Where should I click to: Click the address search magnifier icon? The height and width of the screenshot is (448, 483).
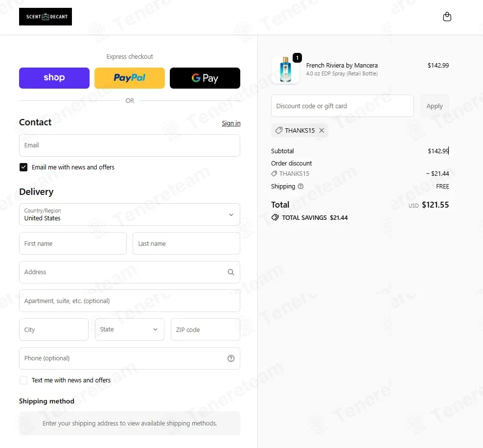pyautogui.click(x=230, y=272)
